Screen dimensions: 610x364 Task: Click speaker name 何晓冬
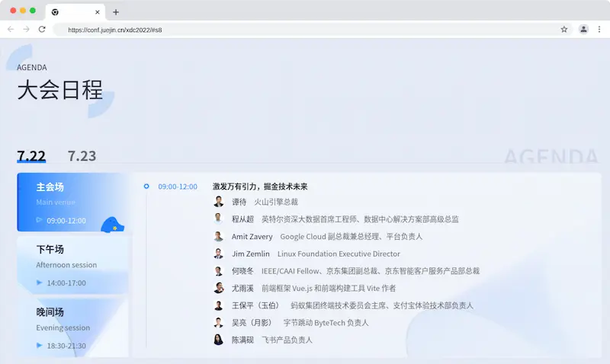(x=242, y=271)
